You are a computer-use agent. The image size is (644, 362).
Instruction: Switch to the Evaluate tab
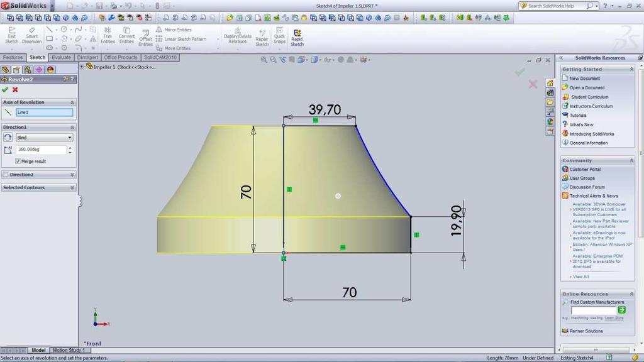coord(61,57)
